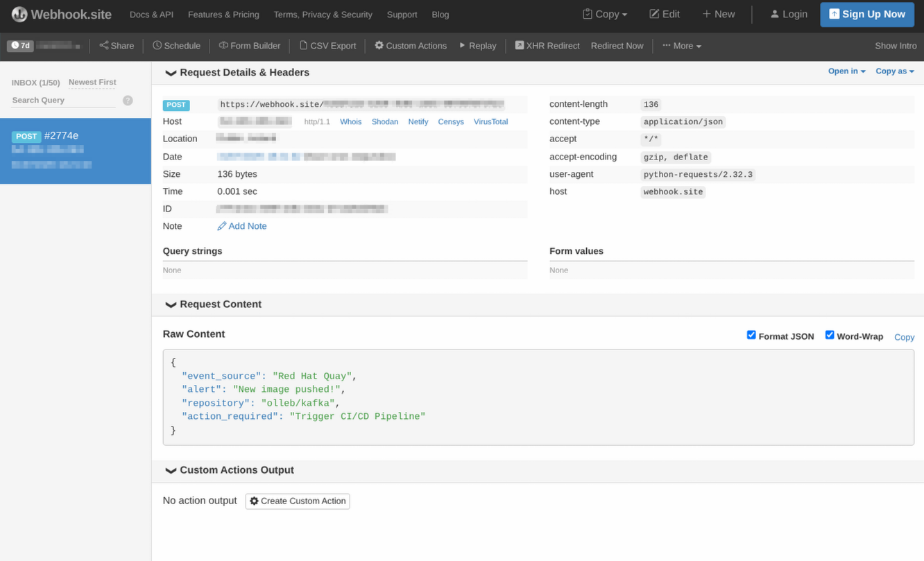
Task: Open the Copy dropdown in top bar
Action: (605, 14)
